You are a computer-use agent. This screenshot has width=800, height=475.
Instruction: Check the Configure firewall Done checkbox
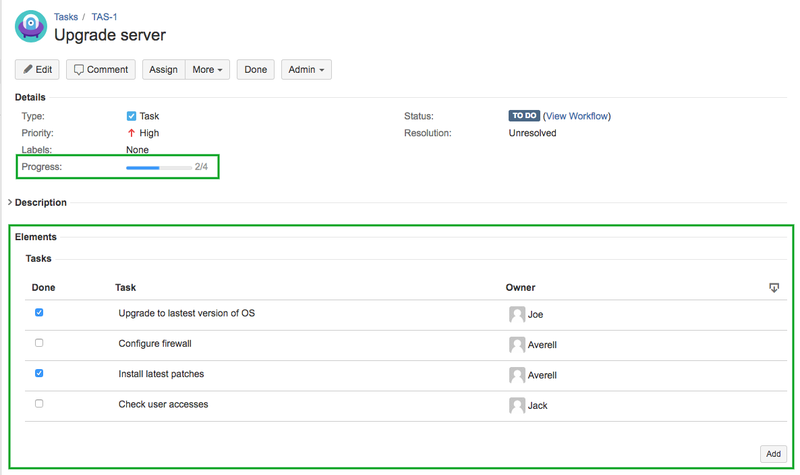click(39, 343)
